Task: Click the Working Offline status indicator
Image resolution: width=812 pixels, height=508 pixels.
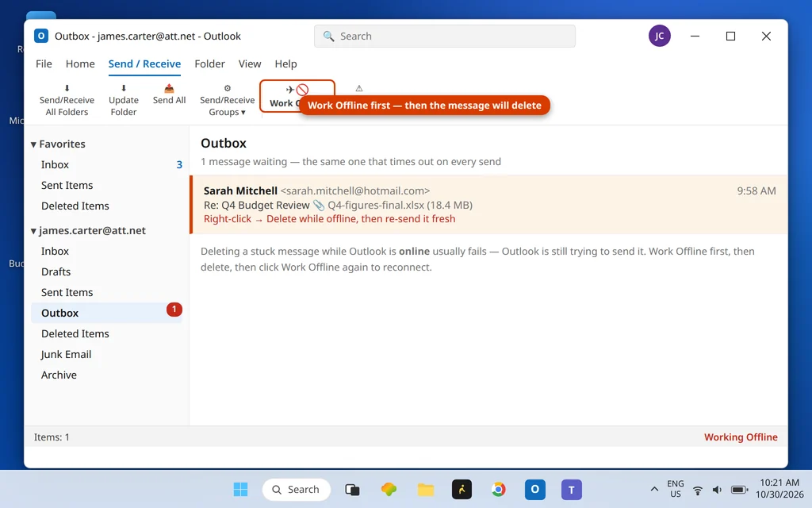Action: [x=741, y=437]
